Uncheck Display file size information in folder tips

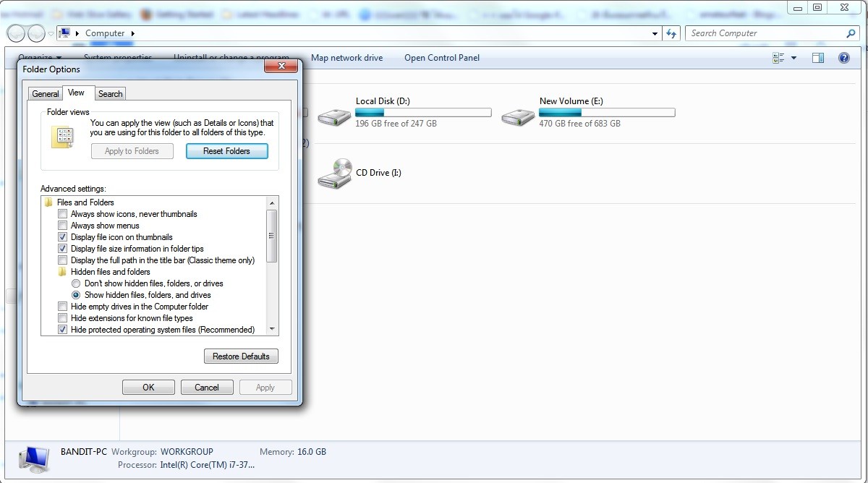click(63, 249)
